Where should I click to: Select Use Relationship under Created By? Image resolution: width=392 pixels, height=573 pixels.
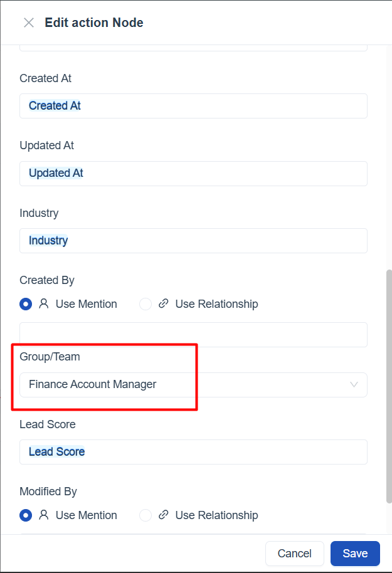[x=146, y=304]
